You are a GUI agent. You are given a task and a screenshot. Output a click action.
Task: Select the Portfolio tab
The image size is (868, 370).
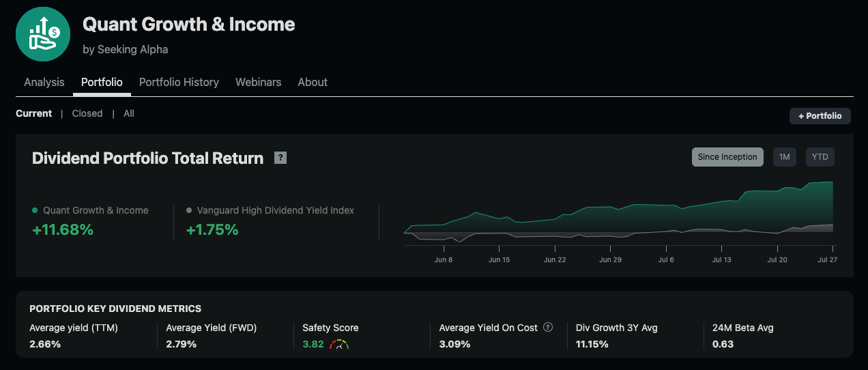coord(102,82)
